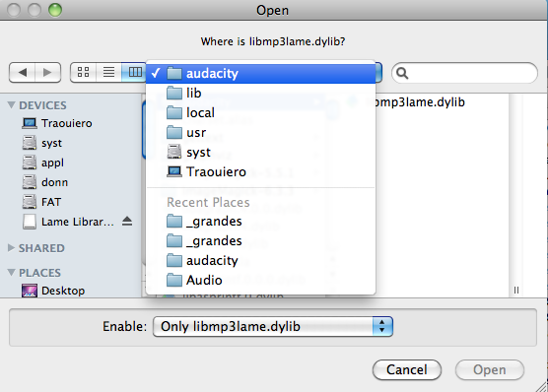This screenshot has height=392, width=548.
Task: Click the green zoom window button
Action: point(55,10)
